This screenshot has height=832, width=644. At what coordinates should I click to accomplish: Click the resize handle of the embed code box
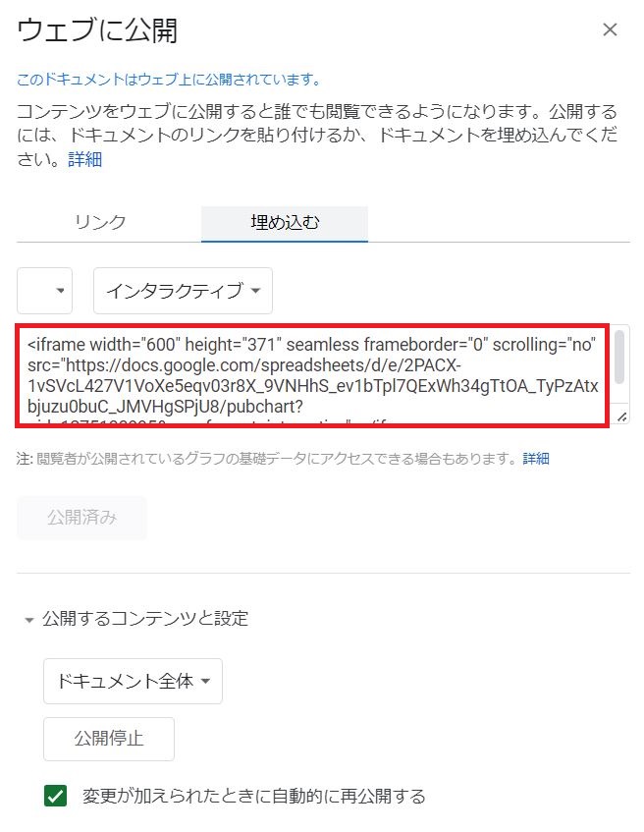pyautogui.click(x=621, y=417)
